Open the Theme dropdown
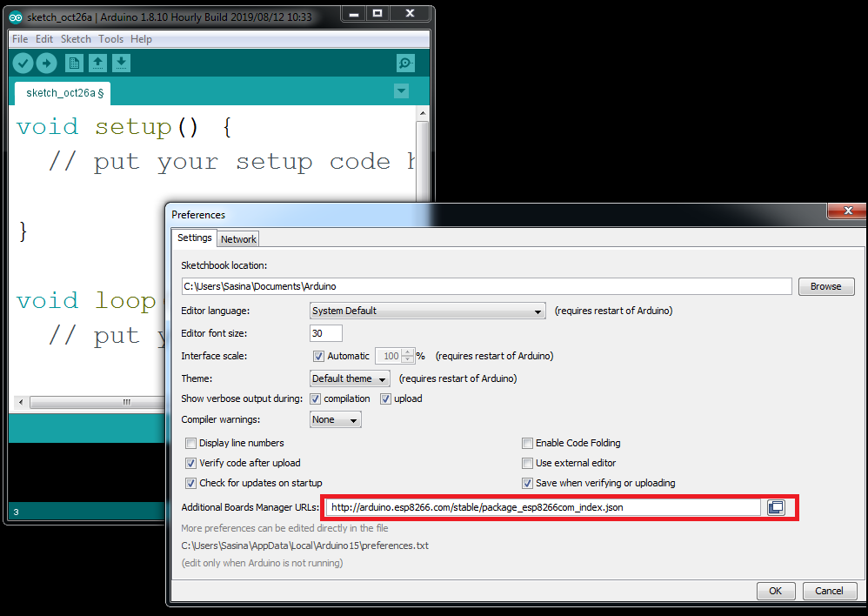The image size is (868, 616). (350, 378)
